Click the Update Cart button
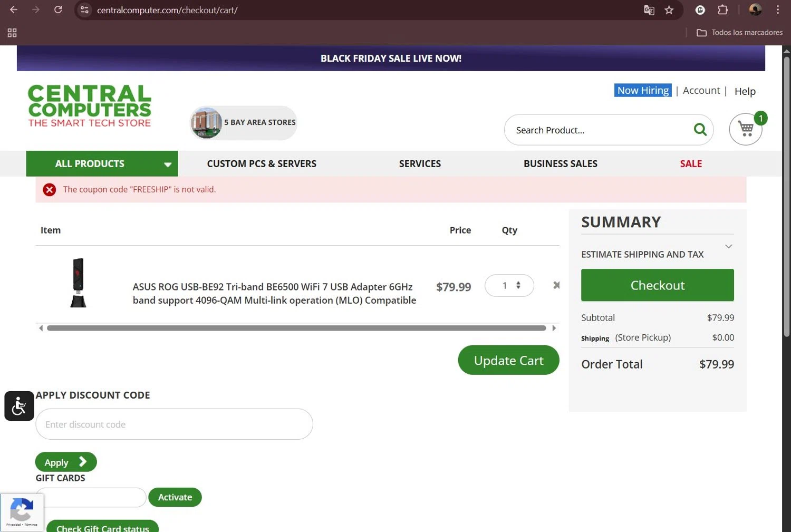 pos(508,361)
